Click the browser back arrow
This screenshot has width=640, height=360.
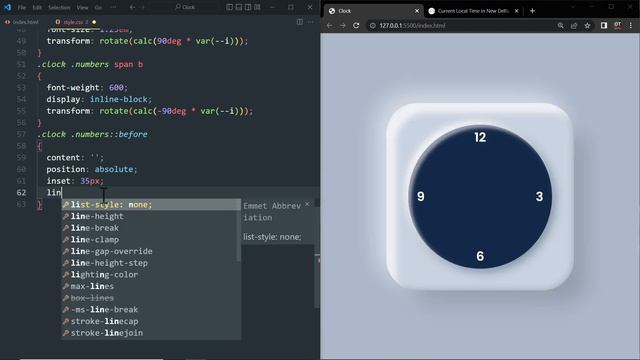coord(329,25)
